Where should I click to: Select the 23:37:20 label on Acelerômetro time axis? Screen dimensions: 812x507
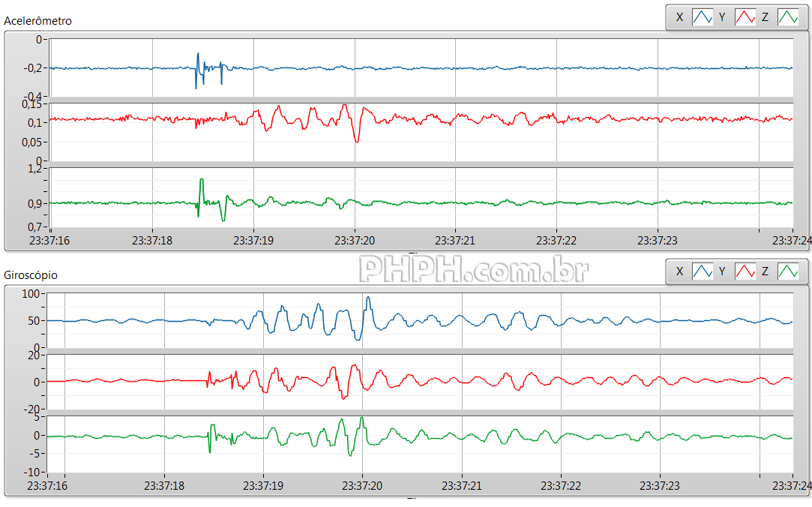coord(355,240)
